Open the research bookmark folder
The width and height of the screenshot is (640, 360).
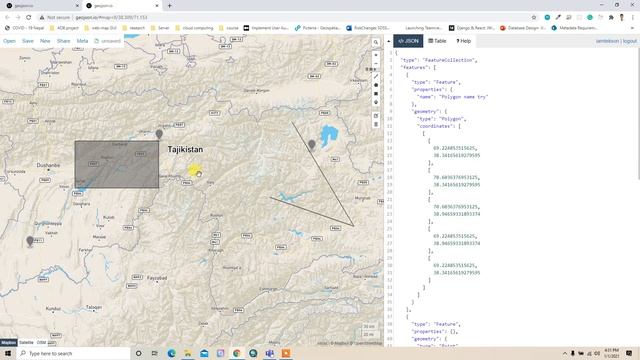pyautogui.click(x=134, y=28)
